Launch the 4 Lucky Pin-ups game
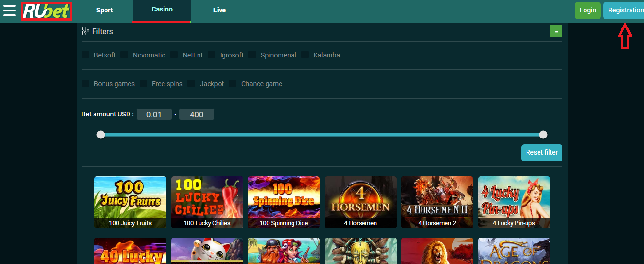644x264 pixels. tap(514, 202)
